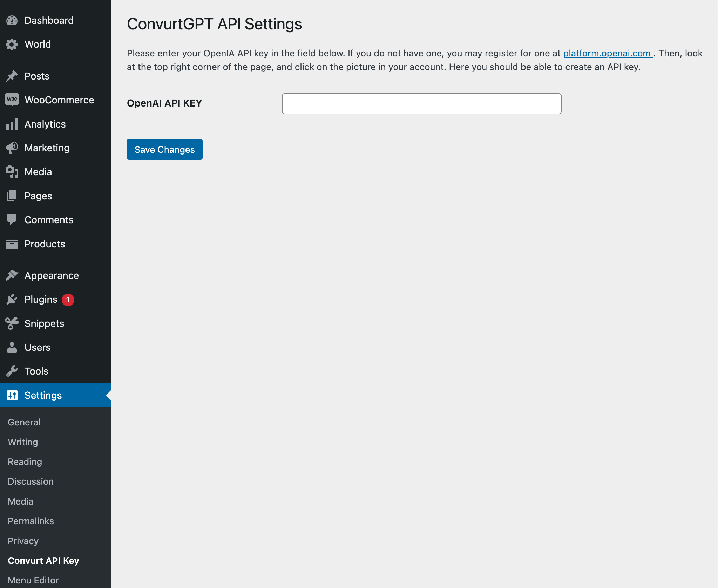Screen dimensions: 718x588
Task: Click the Products archive box icon
Action: click(x=12, y=244)
